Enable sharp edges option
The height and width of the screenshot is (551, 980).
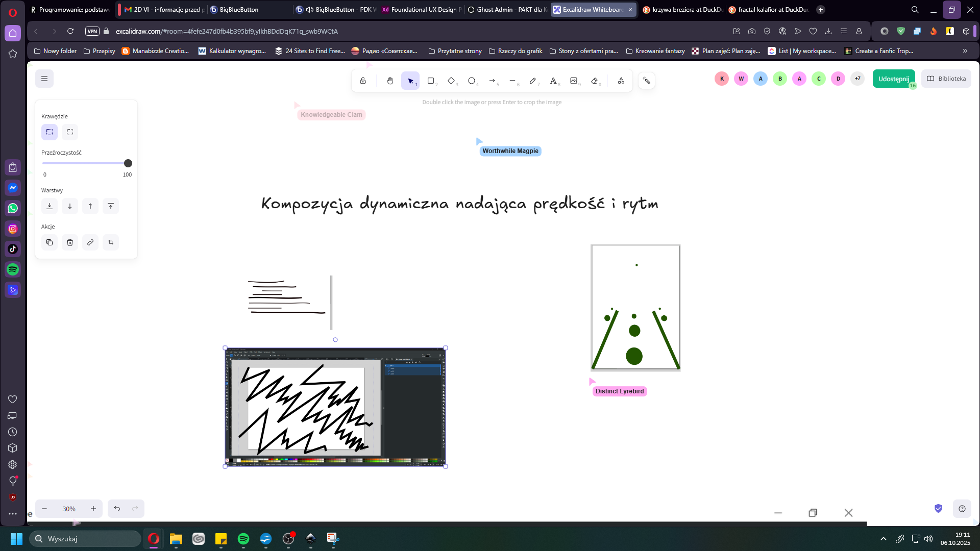pos(50,132)
